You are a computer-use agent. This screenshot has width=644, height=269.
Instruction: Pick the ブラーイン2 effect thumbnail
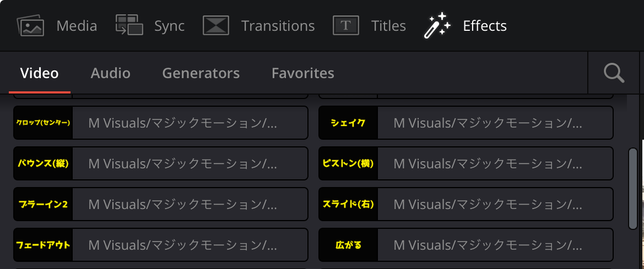(43, 204)
